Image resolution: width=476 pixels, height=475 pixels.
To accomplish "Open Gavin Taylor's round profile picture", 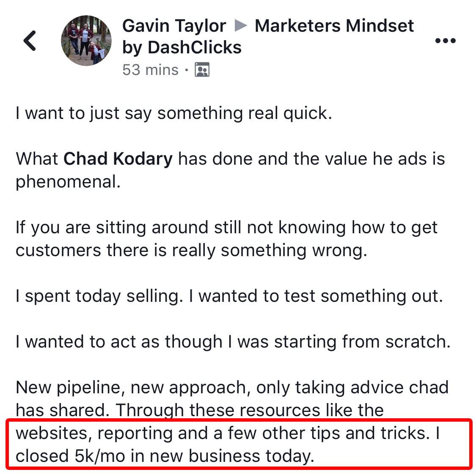I will [x=86, y=40].
